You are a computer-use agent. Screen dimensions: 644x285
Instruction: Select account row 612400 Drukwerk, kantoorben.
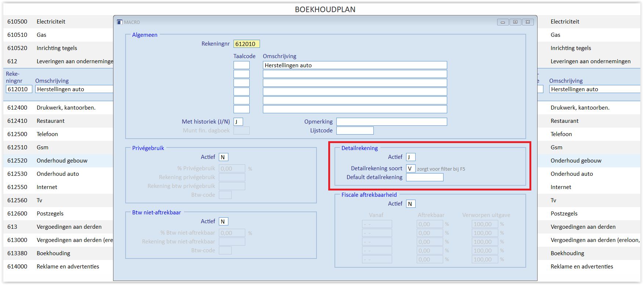(58, 108)
